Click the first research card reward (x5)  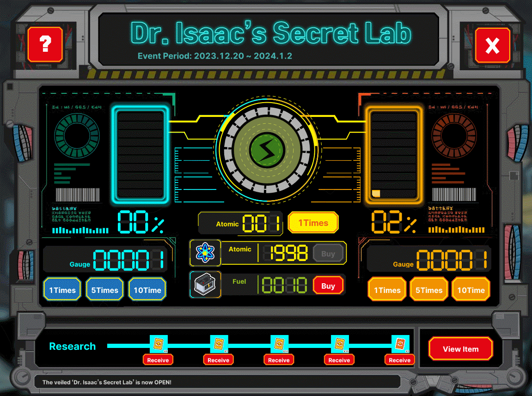tap(158, 344)
